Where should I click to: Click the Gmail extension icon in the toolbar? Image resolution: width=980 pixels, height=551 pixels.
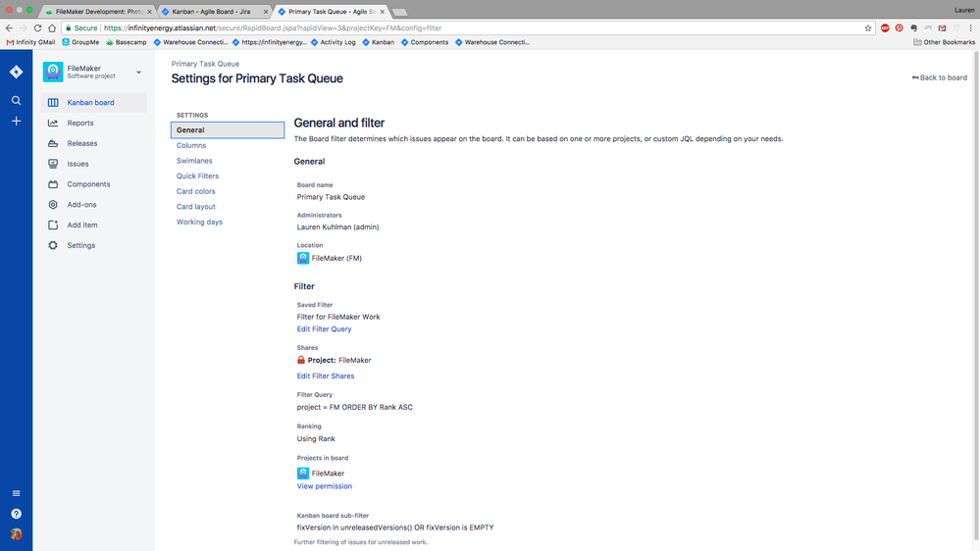coord(942,28)
